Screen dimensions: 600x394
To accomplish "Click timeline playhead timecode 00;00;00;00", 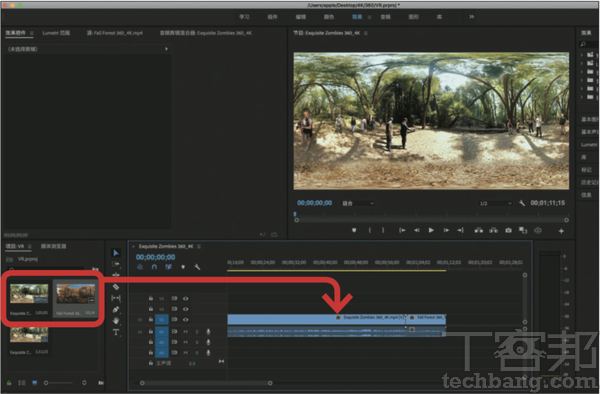I will click(155, 257).
